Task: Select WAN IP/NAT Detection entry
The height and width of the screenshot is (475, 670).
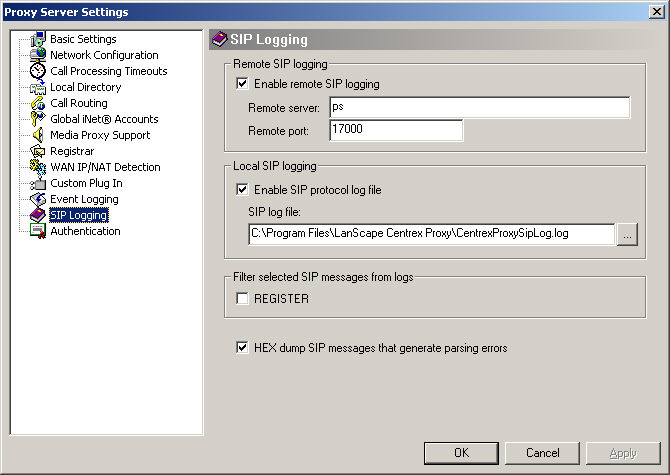Action: click(105, 167)
